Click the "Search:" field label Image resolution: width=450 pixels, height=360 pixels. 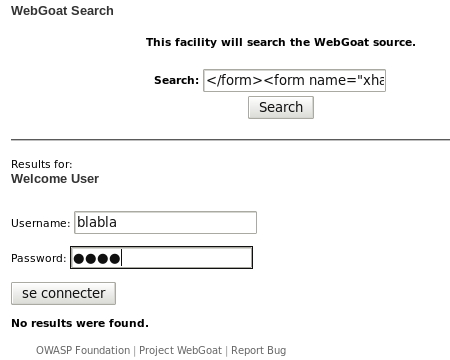pos(176,80)
